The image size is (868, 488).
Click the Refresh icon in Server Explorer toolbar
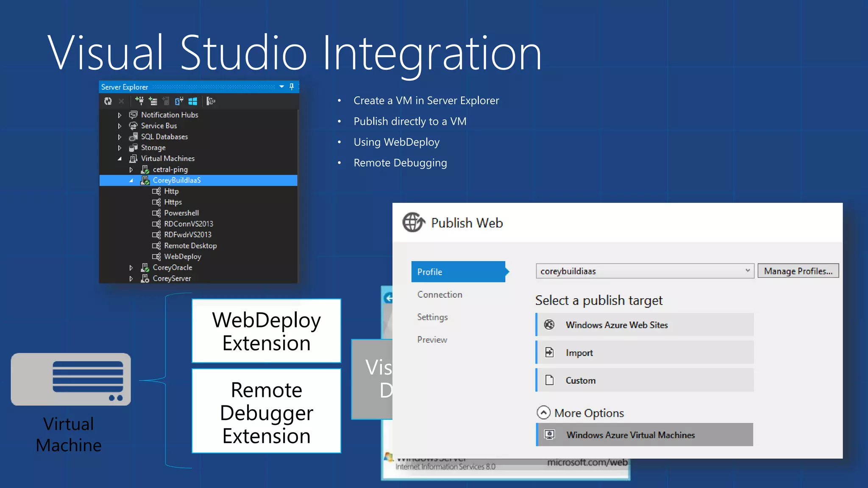[108, 101]
